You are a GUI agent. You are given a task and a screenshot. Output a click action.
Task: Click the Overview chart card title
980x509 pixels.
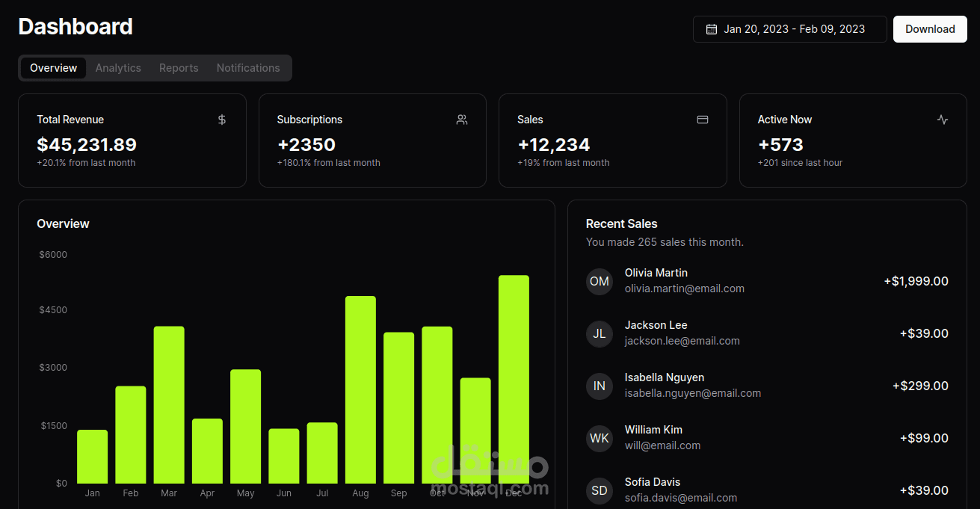[x=63, y=223]
